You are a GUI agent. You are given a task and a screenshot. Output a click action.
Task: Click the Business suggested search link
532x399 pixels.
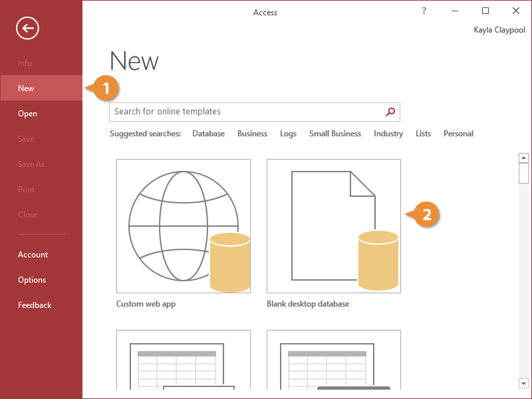tap(252, 134)
